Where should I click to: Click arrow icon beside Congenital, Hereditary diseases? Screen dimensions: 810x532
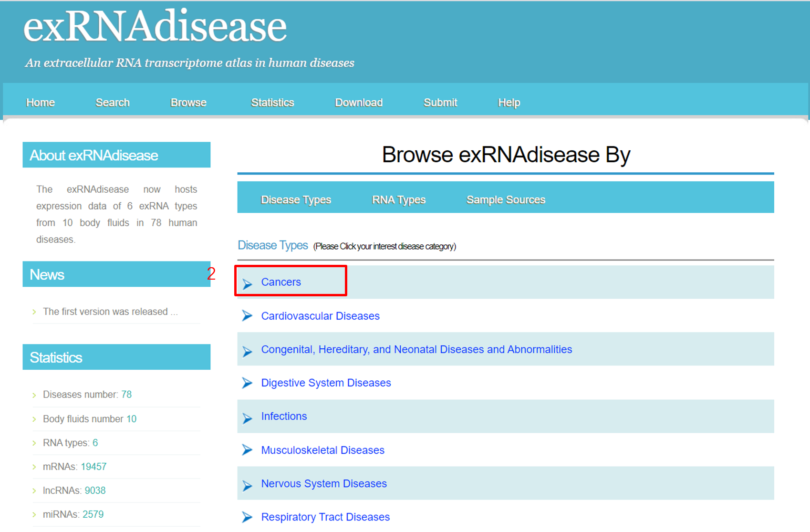coord(247,351)
